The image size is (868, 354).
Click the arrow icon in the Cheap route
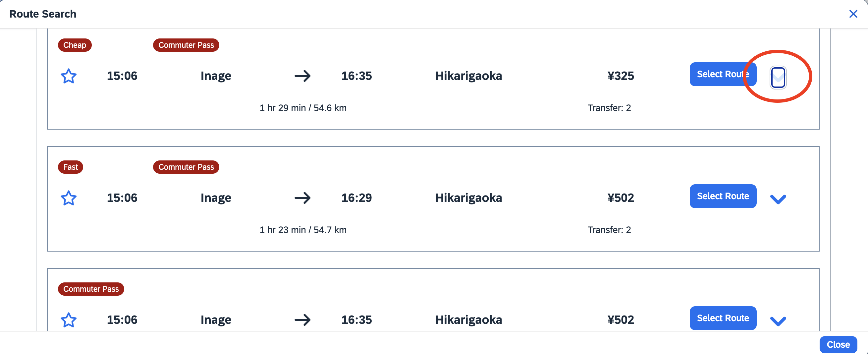[302, 76]
